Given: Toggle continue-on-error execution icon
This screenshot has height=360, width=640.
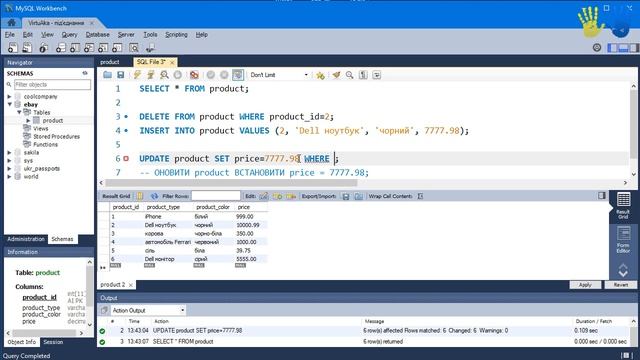Looking at the screenshot, I should point(194,75).
